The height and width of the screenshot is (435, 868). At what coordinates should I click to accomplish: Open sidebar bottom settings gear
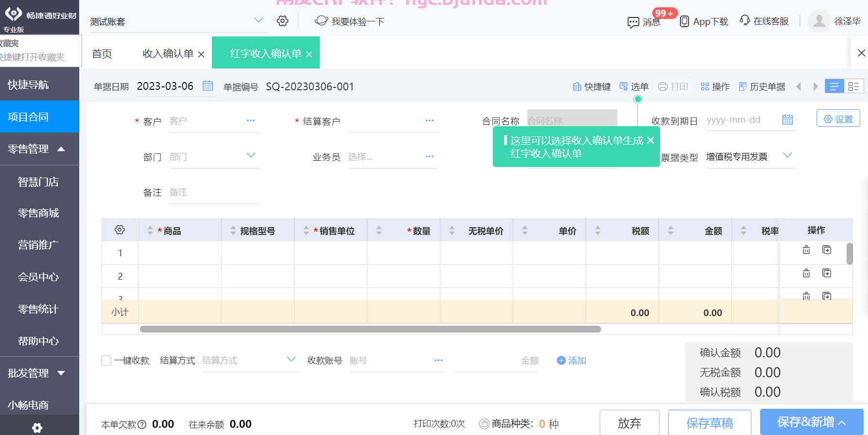[37, 428]
